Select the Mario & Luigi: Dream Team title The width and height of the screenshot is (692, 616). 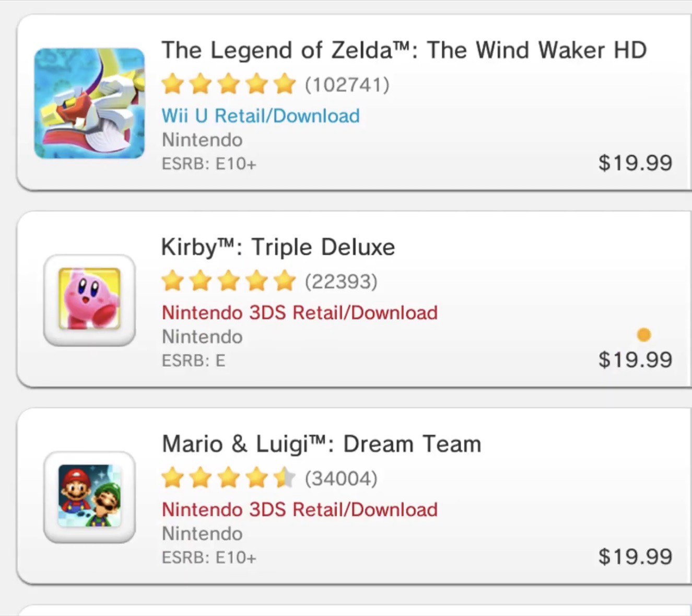click(321, 444)
